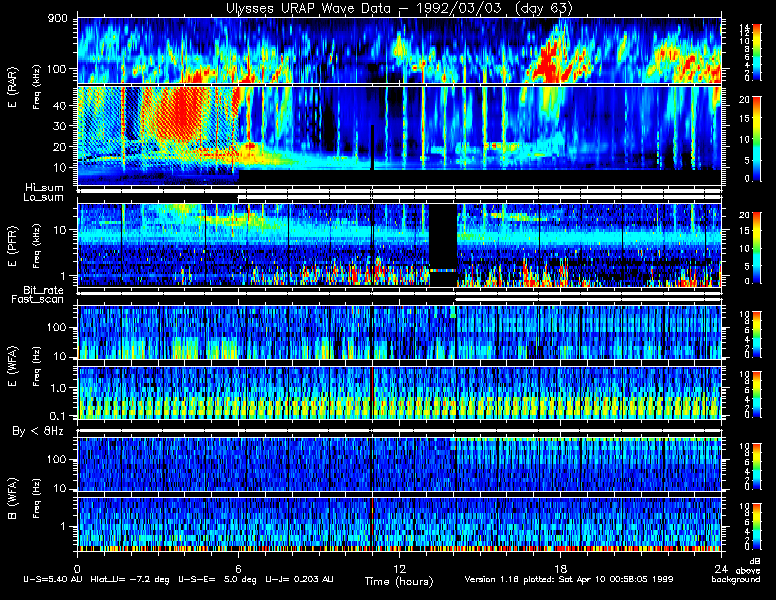776x600 pixels.
Task: Click the "B (WFA)" vertical axis label
Action: click(12, 498)
